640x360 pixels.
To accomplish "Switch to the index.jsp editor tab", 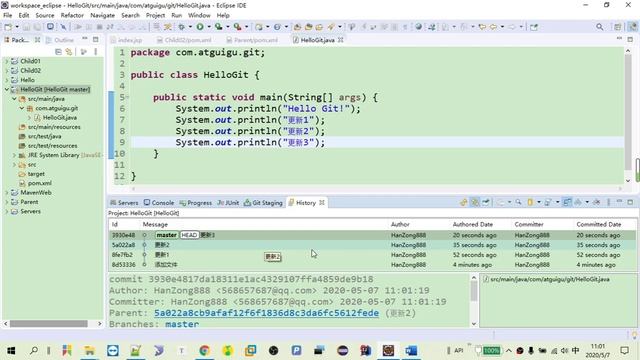I will pos(127,40).
